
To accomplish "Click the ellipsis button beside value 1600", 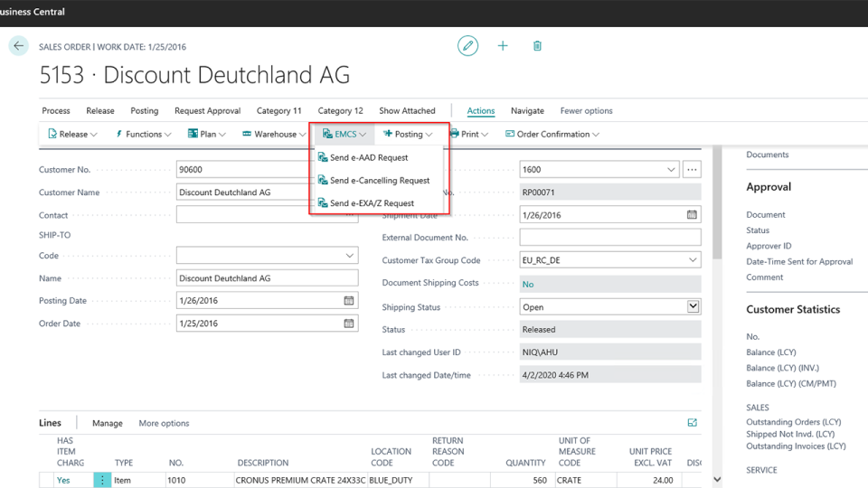I will (692, 169).
